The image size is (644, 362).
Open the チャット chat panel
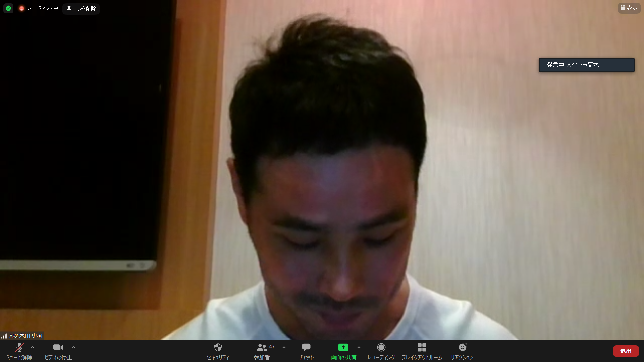[306, 351]
